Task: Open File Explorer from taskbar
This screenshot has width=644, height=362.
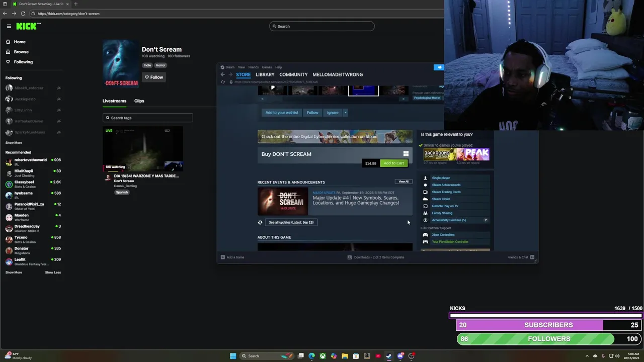Action: click(x=345, y=356)
